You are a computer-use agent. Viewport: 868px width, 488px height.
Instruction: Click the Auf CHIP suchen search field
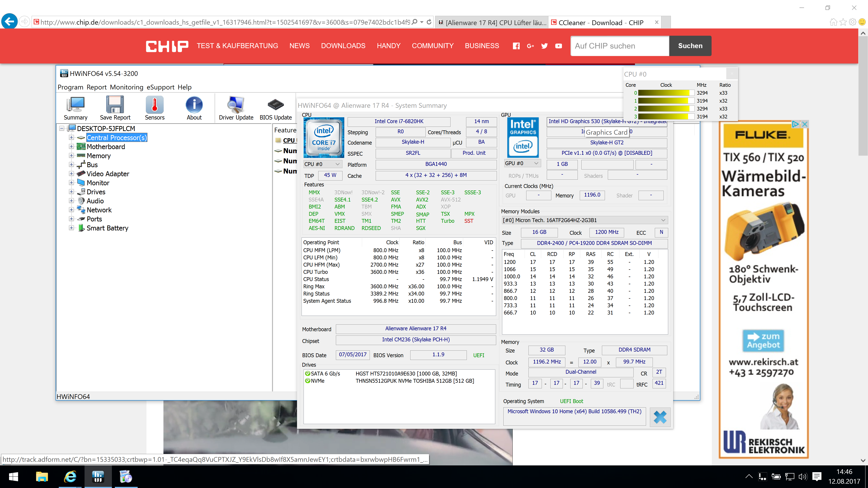click(x=620, y=46)
